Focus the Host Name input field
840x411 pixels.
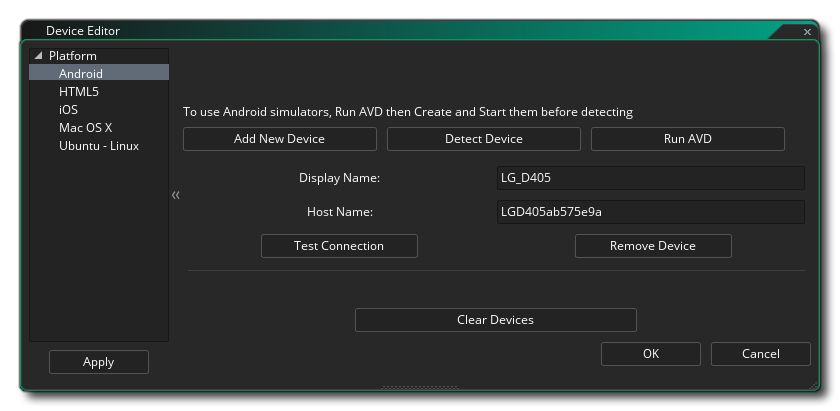pos(651,212)
